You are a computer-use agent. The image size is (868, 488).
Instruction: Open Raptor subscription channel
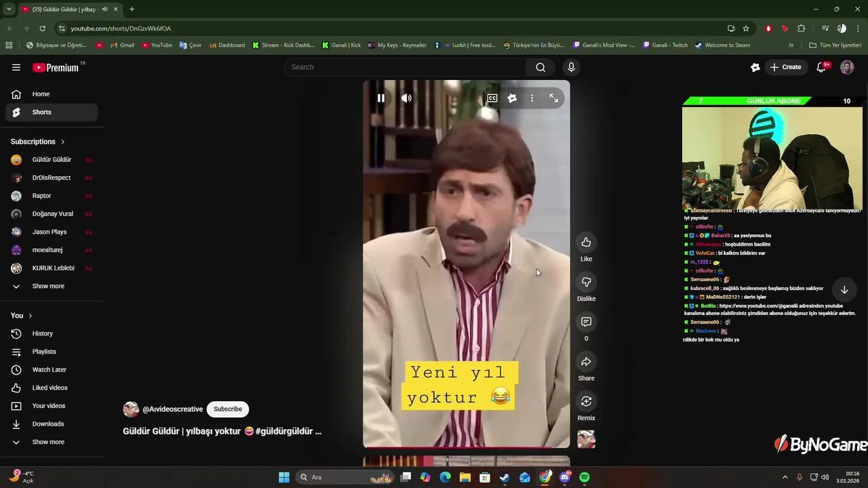click(52, 196)
